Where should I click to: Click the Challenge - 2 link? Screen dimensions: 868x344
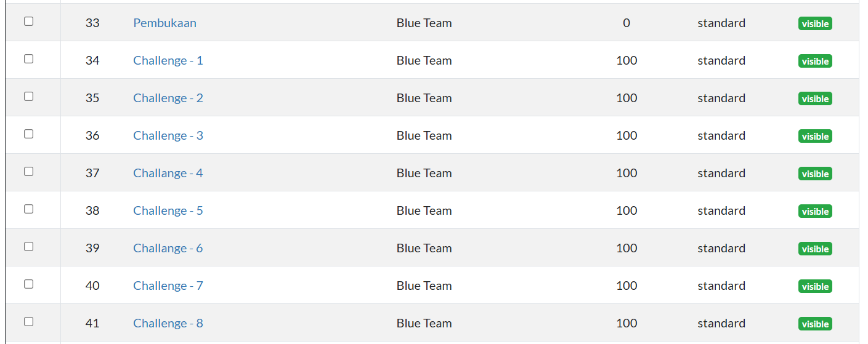[168, 98]
